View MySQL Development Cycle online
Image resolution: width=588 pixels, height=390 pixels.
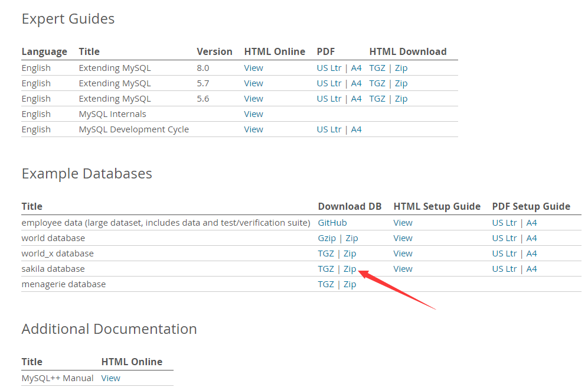click(x=254, y=129)
